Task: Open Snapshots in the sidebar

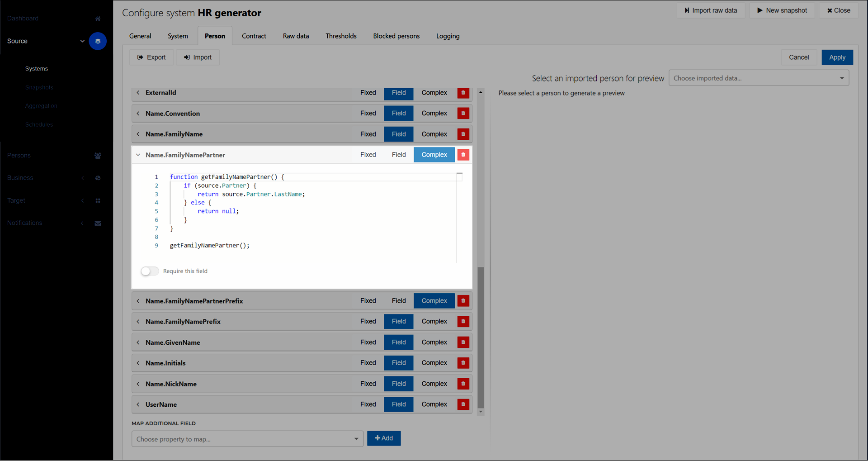Action: [x=39, y=88]
